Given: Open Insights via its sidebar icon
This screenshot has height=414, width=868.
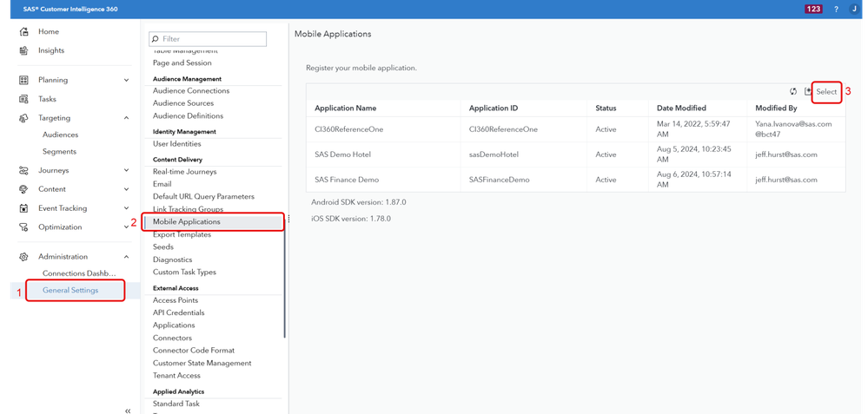Looking at the screenshot, I should pos(23,50).
